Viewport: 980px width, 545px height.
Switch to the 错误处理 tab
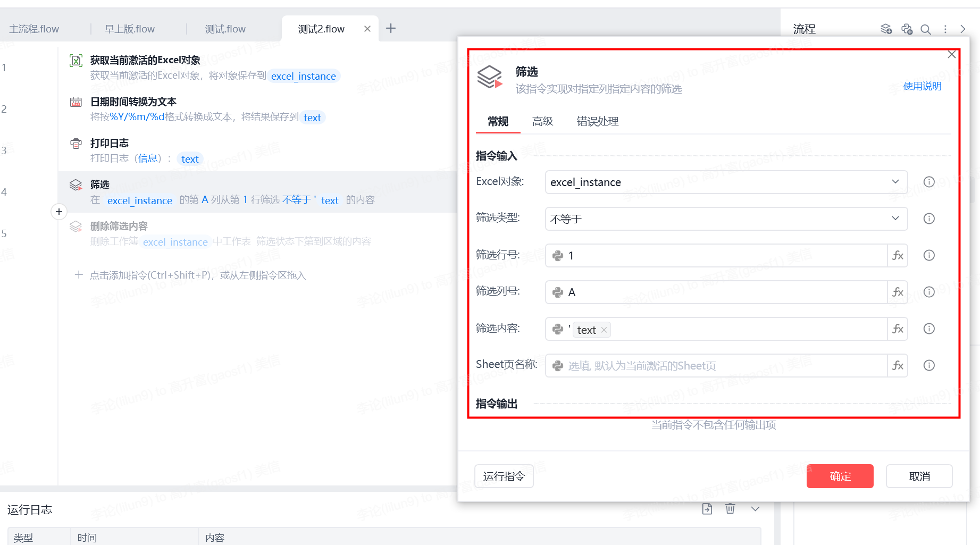pos(598,121)
